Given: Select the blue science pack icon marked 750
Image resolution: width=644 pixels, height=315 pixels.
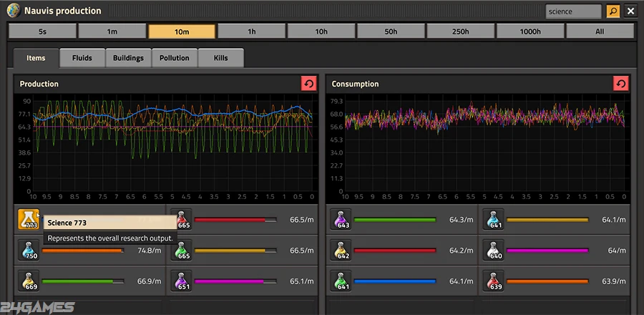Looking at the screenshot, I should 29,250.
